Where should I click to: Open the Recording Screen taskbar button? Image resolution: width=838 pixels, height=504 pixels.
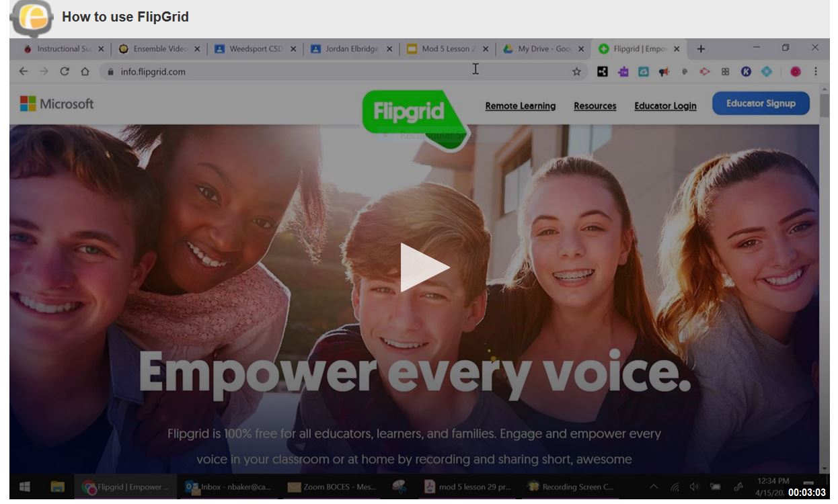click(570, 487)
